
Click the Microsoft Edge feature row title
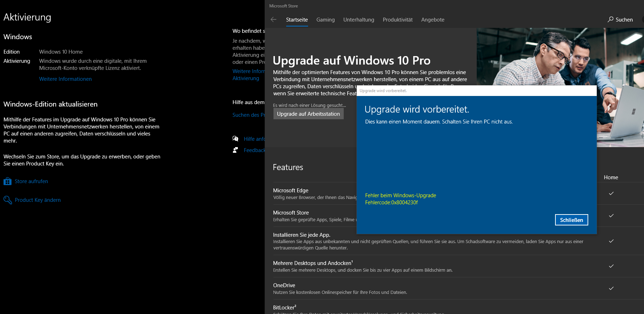pos(291,191)
